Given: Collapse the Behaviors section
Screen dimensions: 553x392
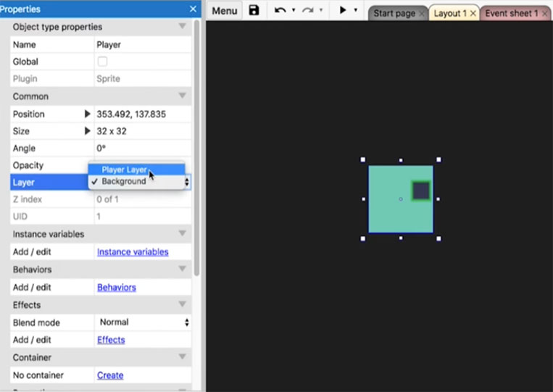Looking at the screenshot, I should [183, 269].
